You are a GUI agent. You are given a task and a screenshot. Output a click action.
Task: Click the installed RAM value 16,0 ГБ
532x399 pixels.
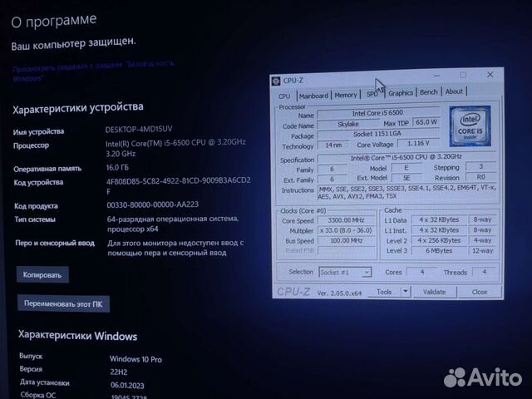[x=117, y=167]
